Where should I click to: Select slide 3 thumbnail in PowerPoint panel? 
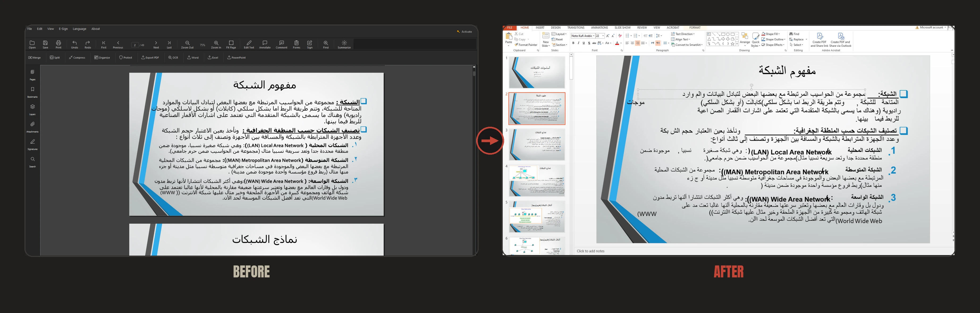[537, 145]
